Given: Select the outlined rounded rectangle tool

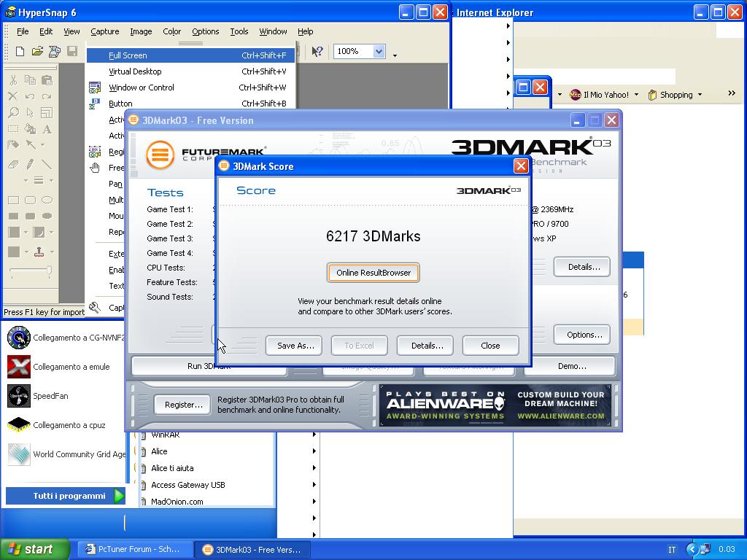Looking at the screenshot, I should 30,200.
